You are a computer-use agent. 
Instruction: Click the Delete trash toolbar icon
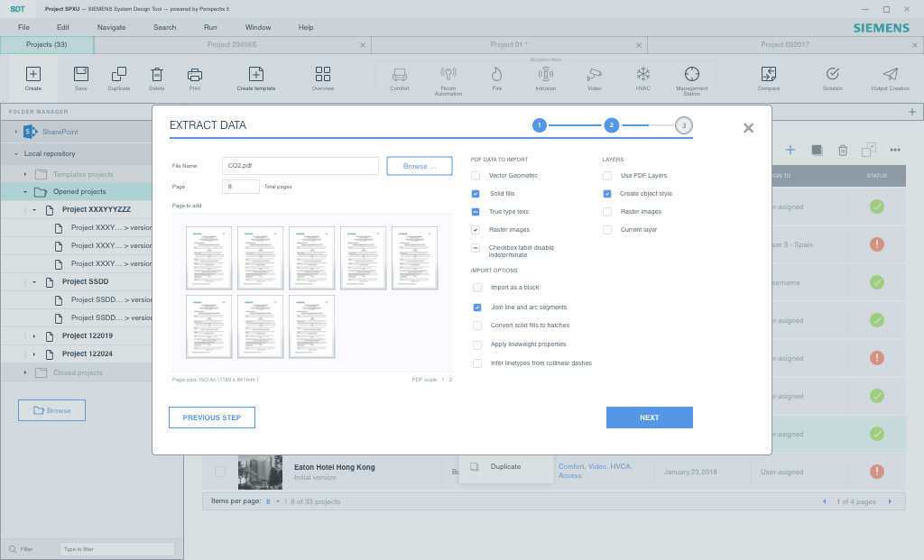pyautogui.click(x=157, y=74)
